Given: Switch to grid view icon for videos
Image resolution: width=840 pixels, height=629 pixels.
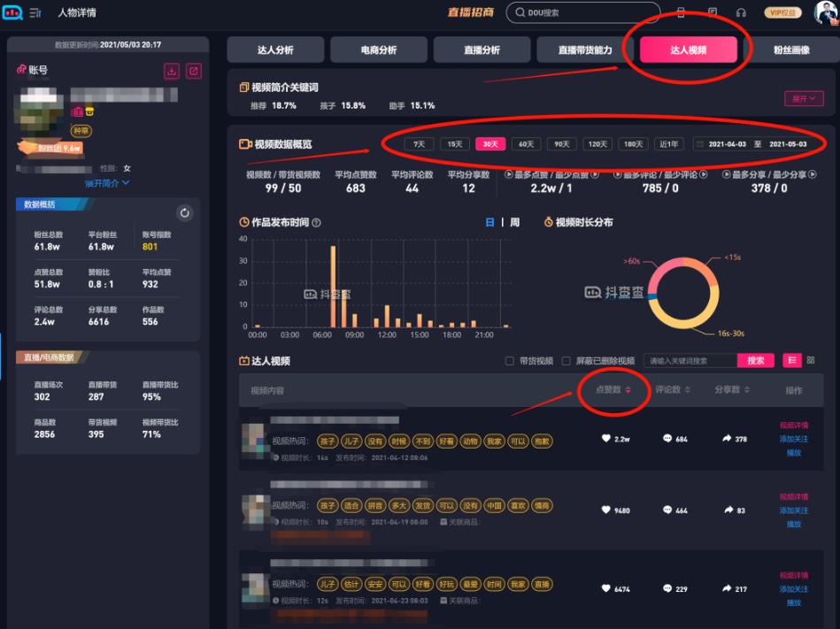Looking at the screenshot, I should (810, 360).
